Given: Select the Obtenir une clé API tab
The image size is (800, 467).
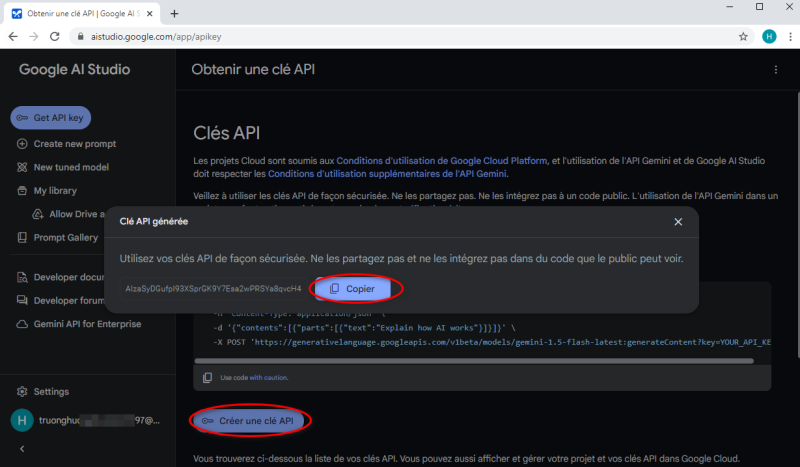Looking at the screenshot, I should coord(82,14).
